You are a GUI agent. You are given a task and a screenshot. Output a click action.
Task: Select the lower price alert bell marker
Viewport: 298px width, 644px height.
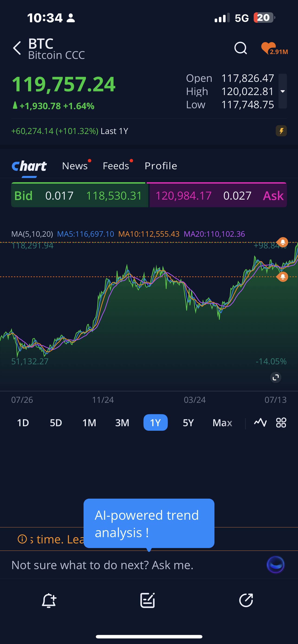point(283,277)
